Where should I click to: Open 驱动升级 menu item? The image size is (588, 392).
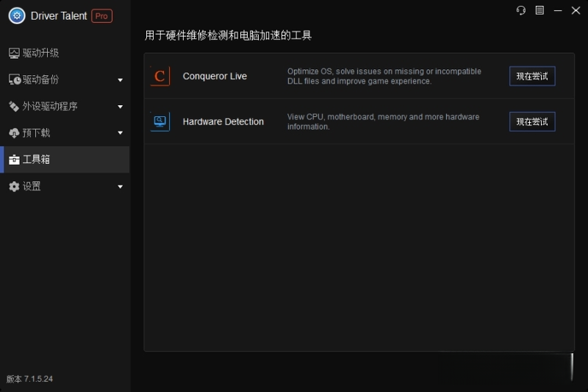point(65,53)
